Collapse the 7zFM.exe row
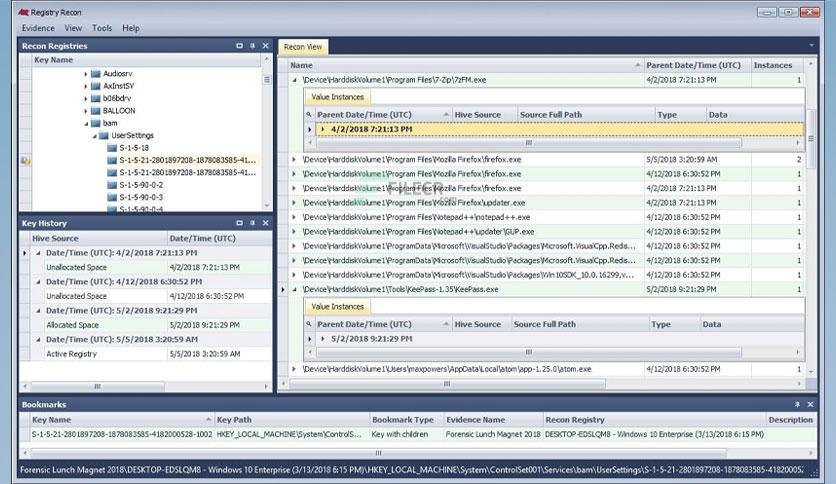 coord(294,80)
